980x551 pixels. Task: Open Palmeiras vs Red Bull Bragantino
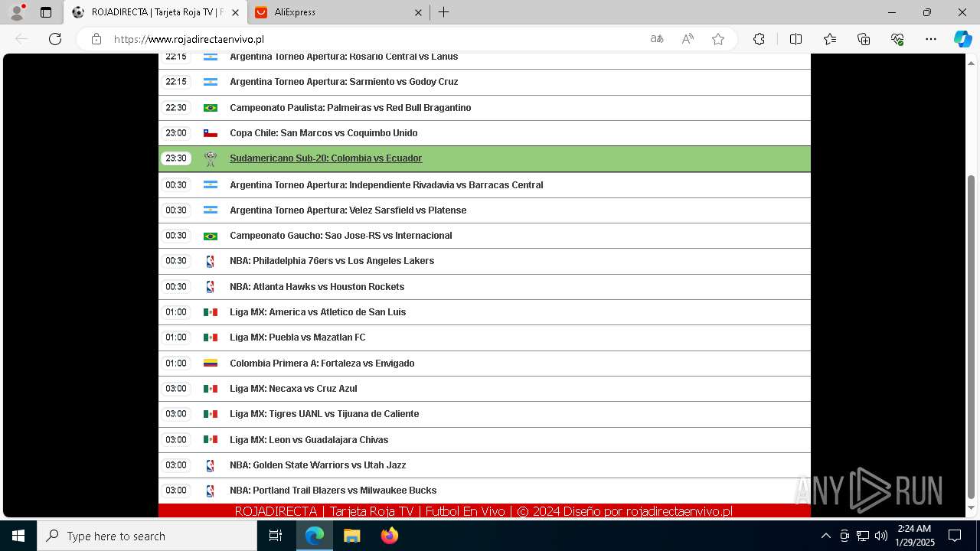(x=351, y=108)
